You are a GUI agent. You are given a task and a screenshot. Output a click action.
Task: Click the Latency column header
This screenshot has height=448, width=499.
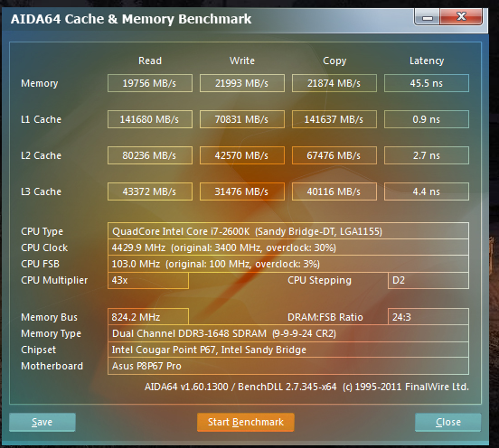[x=427, y=61]
